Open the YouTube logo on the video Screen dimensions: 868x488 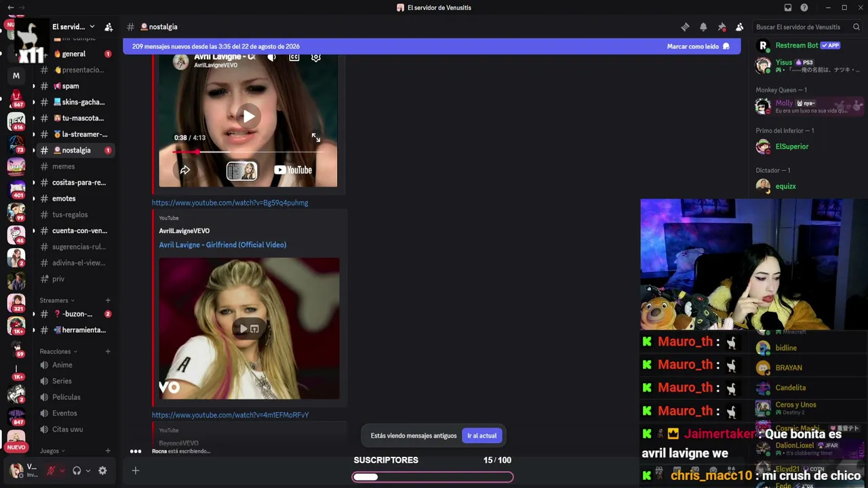(293, 170)
